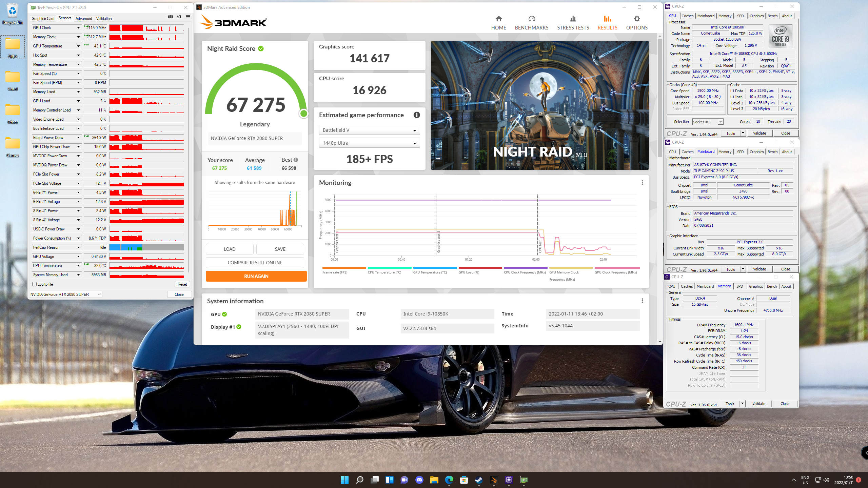Open the Board Power Draw sensor dropdown arrow

pos(78,138)
